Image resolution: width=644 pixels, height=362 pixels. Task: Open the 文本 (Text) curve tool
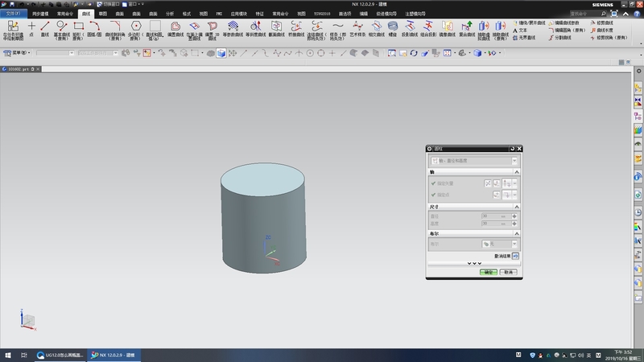pos(522,30)
